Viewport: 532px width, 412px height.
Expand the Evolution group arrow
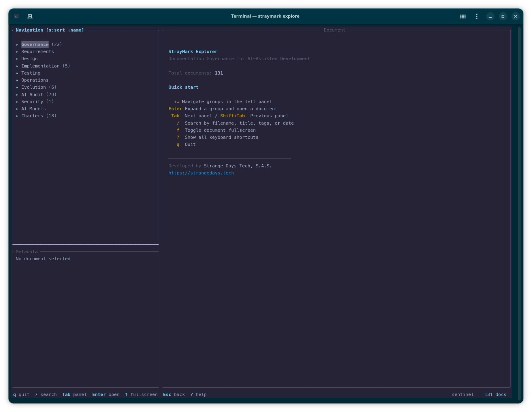[x=17, y=87]
